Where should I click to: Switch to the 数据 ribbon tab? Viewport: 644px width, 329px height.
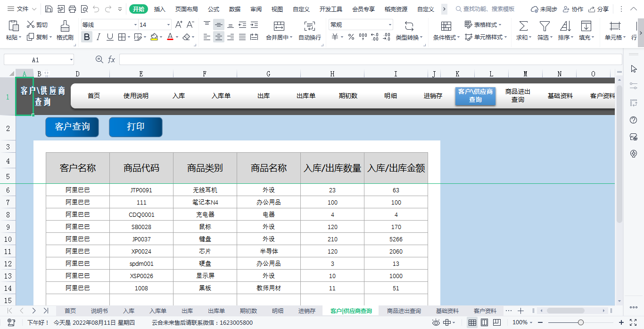coord(235,9)
